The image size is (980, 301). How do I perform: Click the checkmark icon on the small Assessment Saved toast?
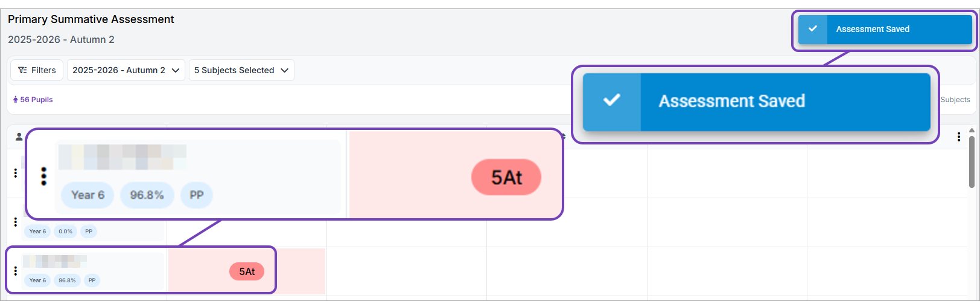tap(813, 29)
